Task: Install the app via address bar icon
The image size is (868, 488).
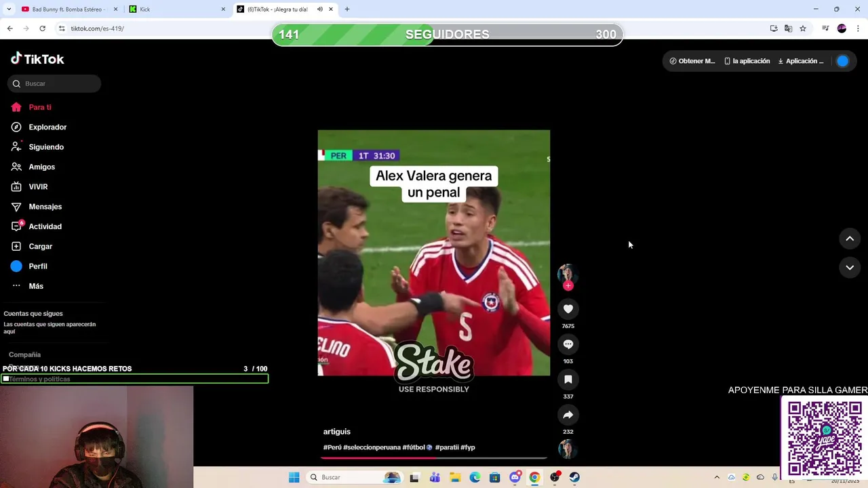Action: (774, 28)
